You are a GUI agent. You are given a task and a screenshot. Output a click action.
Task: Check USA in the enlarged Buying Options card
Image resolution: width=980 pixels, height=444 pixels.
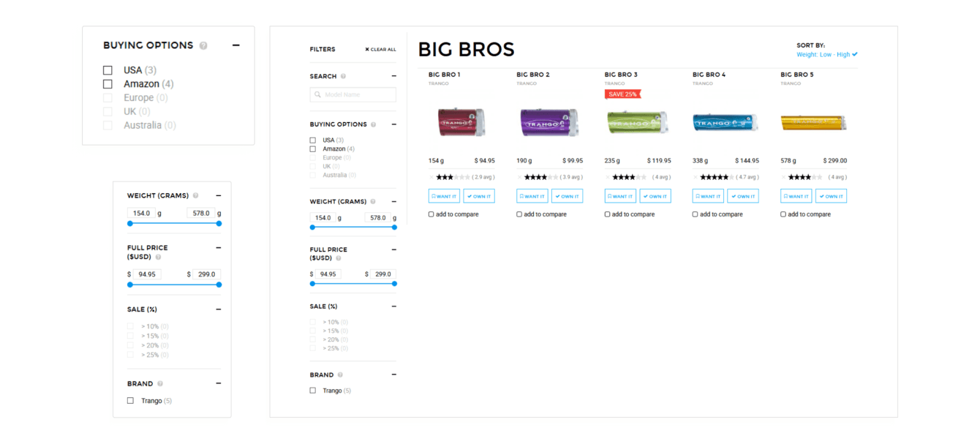(x=108, y=70)
